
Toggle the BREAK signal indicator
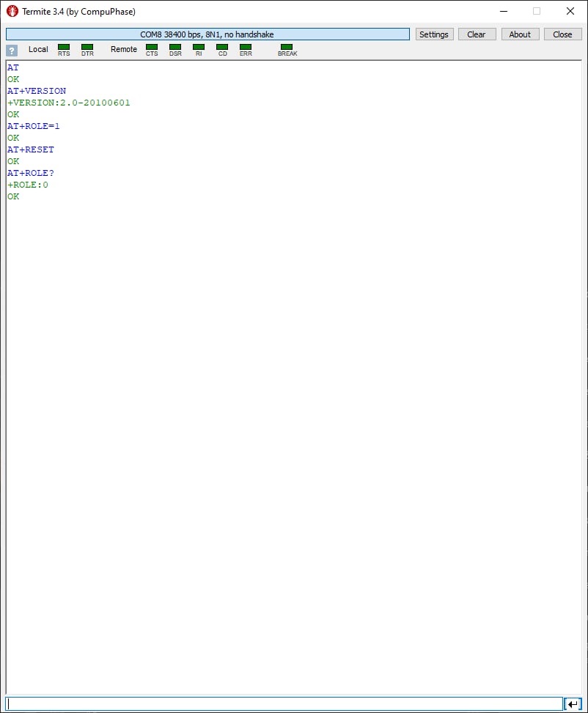point(287,47)
